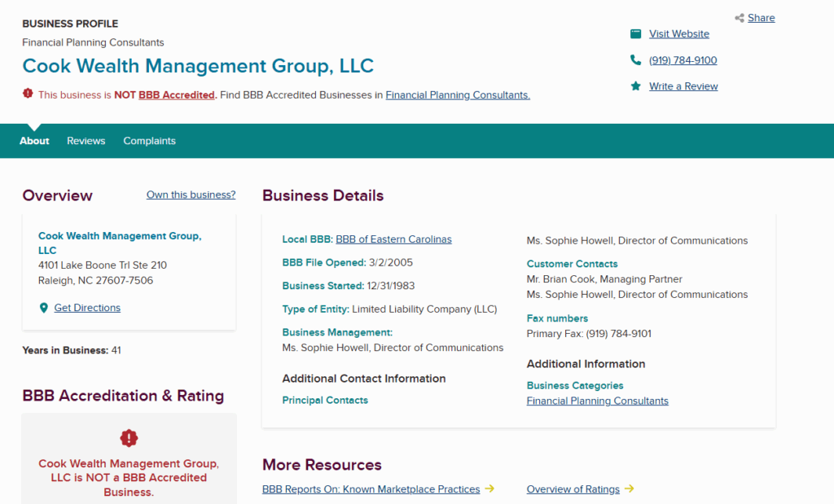Click the Years in Business: 41 text

click(72, 350)
